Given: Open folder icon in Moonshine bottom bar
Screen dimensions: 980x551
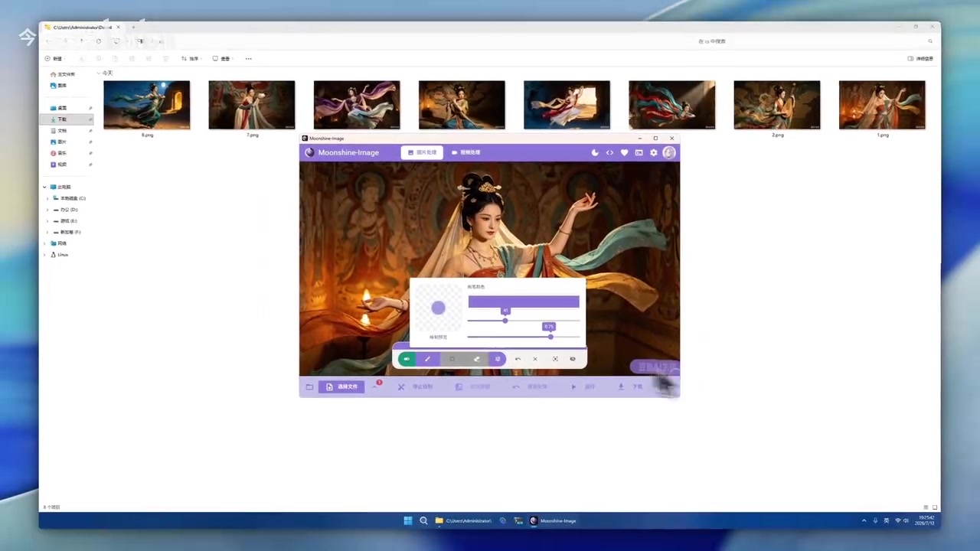Looking at the screenshot, I should click(309, 387).
